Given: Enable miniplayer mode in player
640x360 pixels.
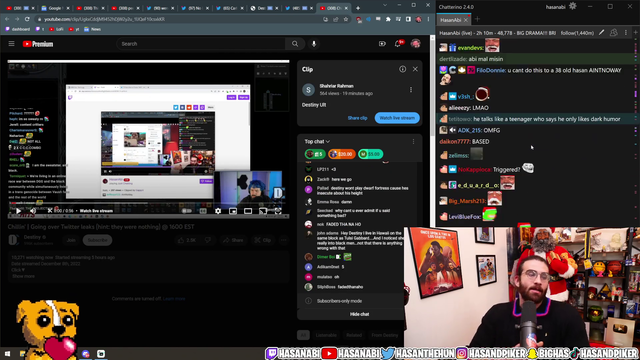Looking at the screenshot, I should [x=233, y=211].
